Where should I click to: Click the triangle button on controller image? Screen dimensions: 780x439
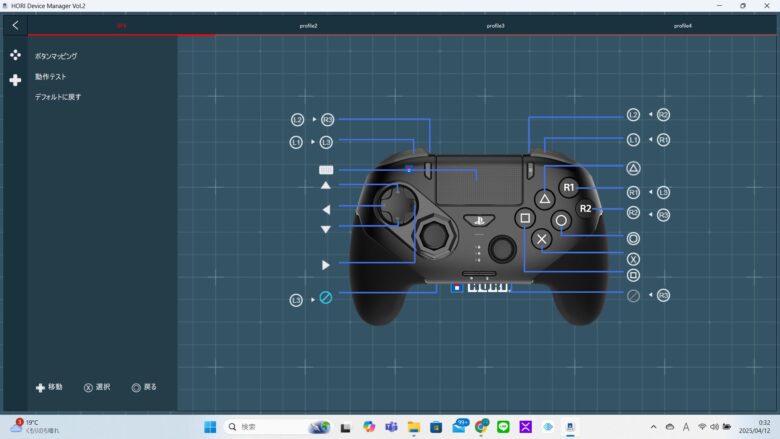click(x=545, y=199)
